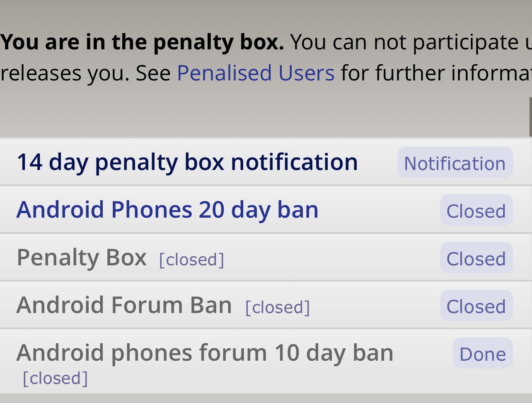Click the bold 'You are in the penalty box' text
Image resolution: width=532 pixels, height=403 pixels.
(142, 42)
